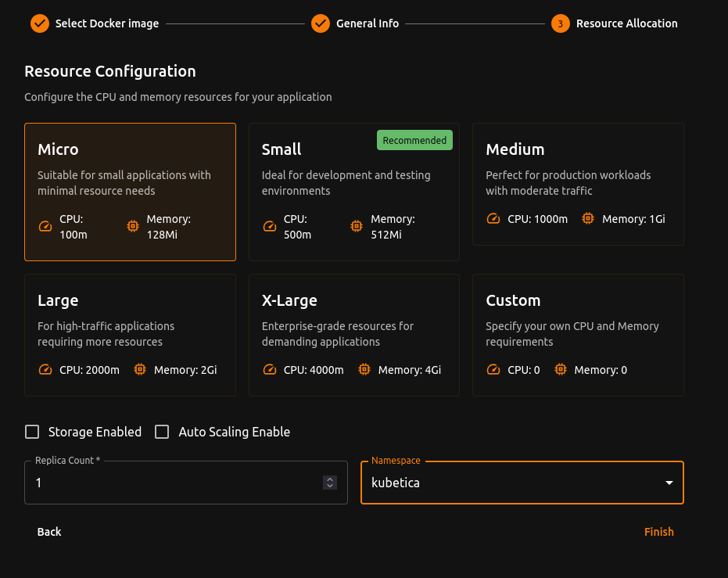Image resolution: width=728 pixels, height=578 pixels.
Task: Click the 'CPU: 2000m' text
Action: (89, 370)
